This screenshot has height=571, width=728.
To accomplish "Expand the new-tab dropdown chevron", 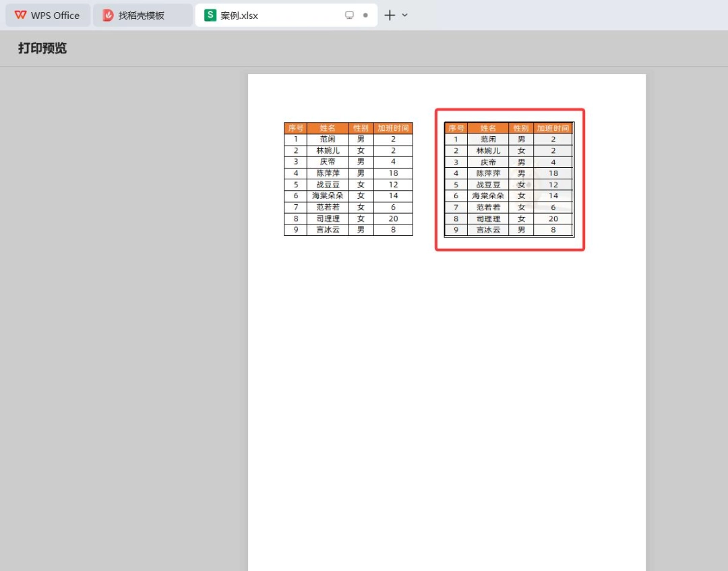I will tap(405, 16).
